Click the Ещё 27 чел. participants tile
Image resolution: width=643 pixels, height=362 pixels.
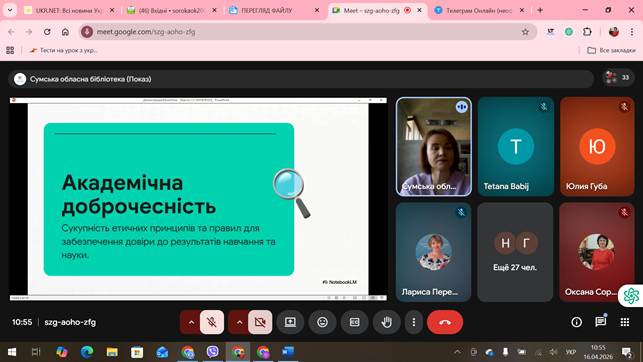click(x=515, y=252)
